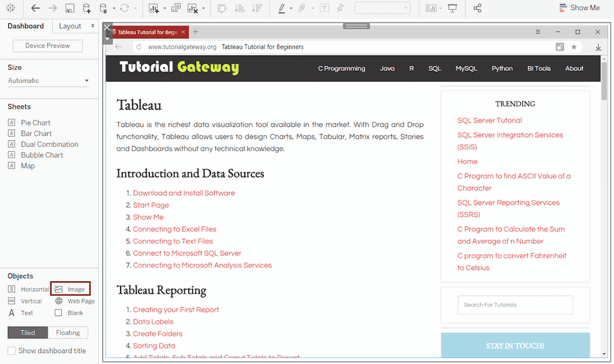
Task: Open the C Programming site menu
Action: 341,68
